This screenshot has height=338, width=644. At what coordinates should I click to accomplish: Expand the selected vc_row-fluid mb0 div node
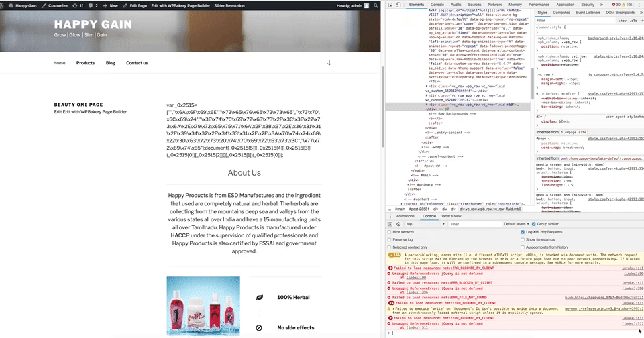[x=427, y=105]
